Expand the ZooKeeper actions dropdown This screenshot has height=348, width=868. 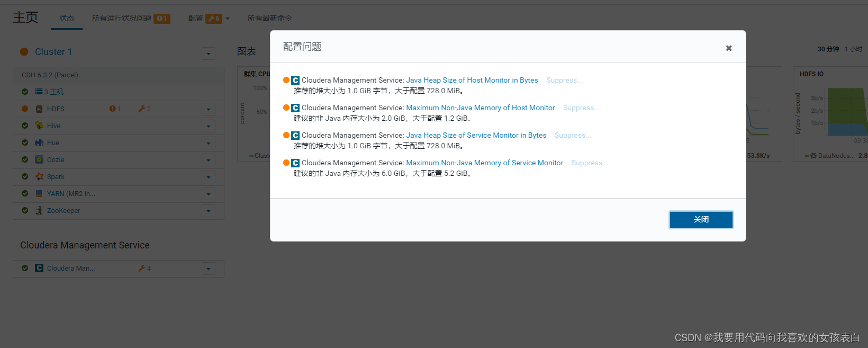[x=209, y=211]
